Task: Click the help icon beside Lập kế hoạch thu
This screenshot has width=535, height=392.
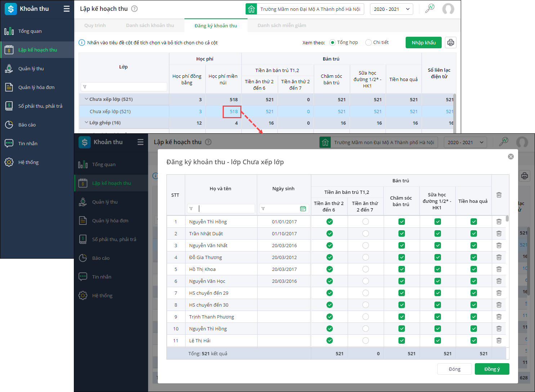Action: pyautogui.click(x=134, y=9)
